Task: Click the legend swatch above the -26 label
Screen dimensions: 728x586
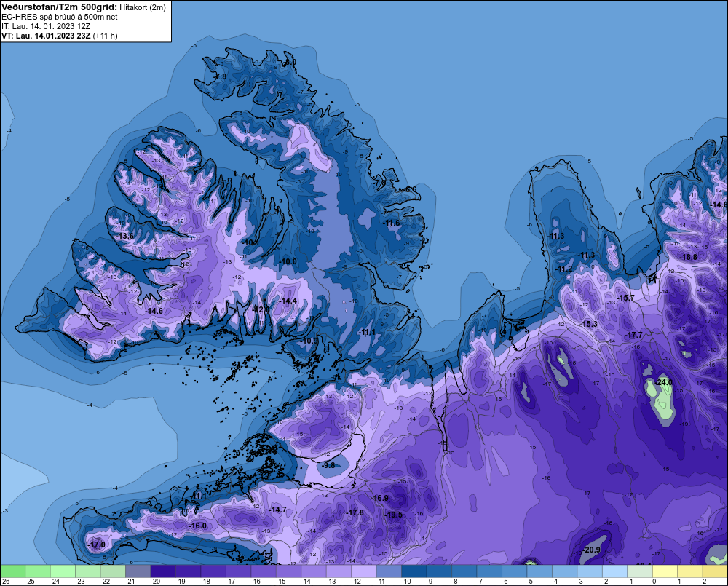Action: [x=12, y=571]
